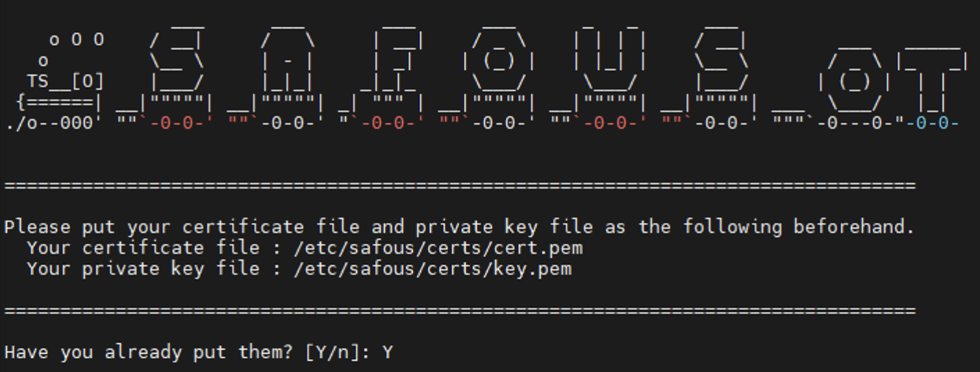Click the typed Y answer at the prompt
The width and height of the screenshot is (980, 372).
[x=388, y=352]
